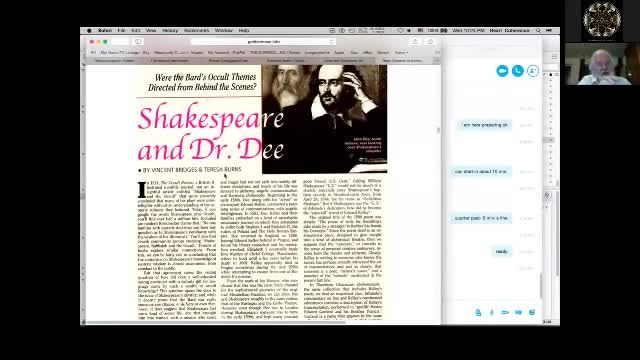640x360 pixels.
Task: Start a Skype audio call
Action: [518, 71]
